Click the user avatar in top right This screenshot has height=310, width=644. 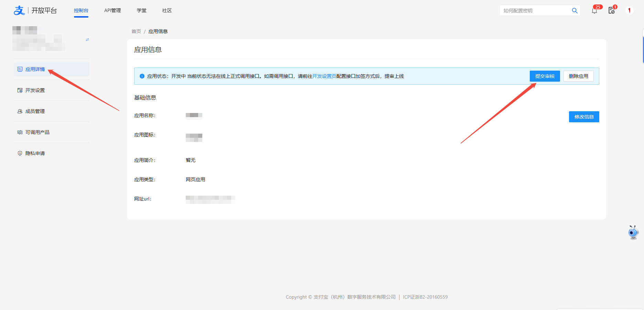point(630,10)
